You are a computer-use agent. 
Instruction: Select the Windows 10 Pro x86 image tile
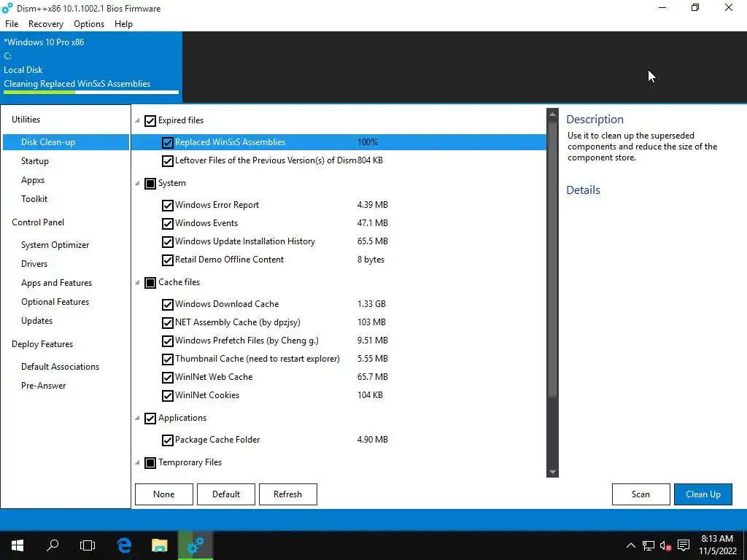(x=91, y=66)
